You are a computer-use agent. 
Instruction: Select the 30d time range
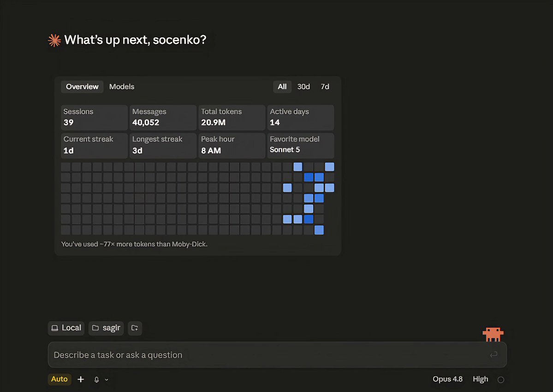click(x=303, y=87)
